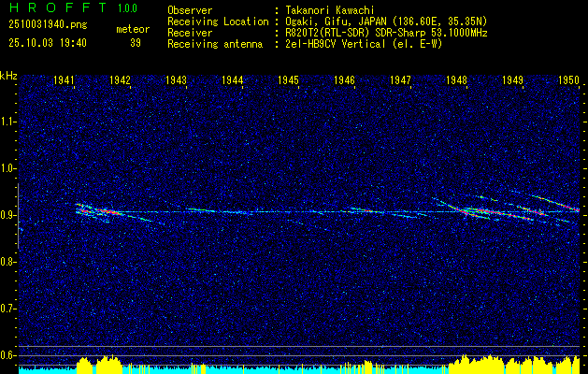Click frequency axis label 0.7
The height and width of the screenshot is (374, 588).
pyautogui.click(x=7, y=309)
